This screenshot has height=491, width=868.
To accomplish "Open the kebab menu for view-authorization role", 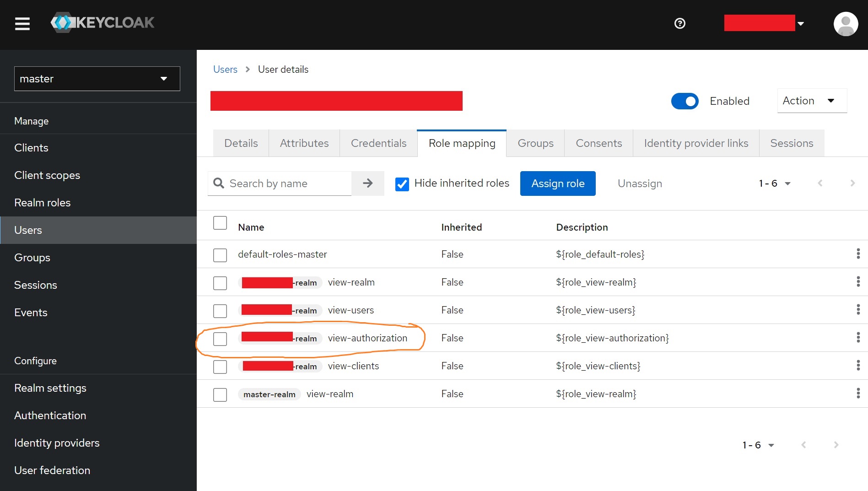I will [x=858, y=338].
